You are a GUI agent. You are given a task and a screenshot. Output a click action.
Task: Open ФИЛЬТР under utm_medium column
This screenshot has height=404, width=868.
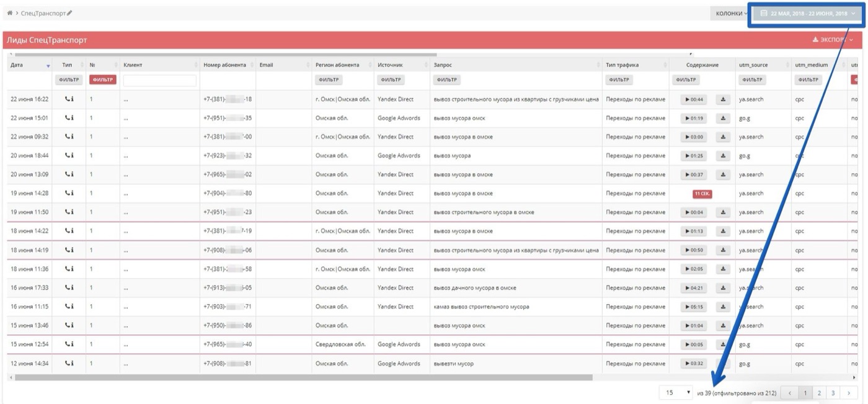point(808,79)
